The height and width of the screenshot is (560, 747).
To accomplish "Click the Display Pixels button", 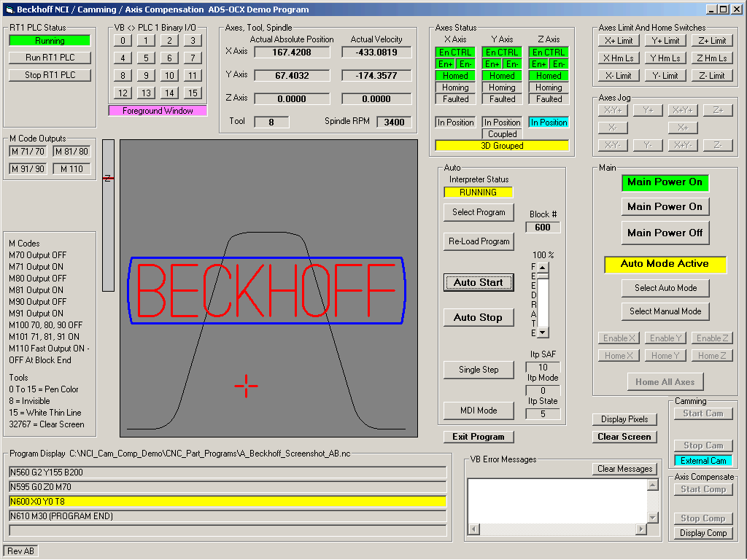I will [624, 419].
